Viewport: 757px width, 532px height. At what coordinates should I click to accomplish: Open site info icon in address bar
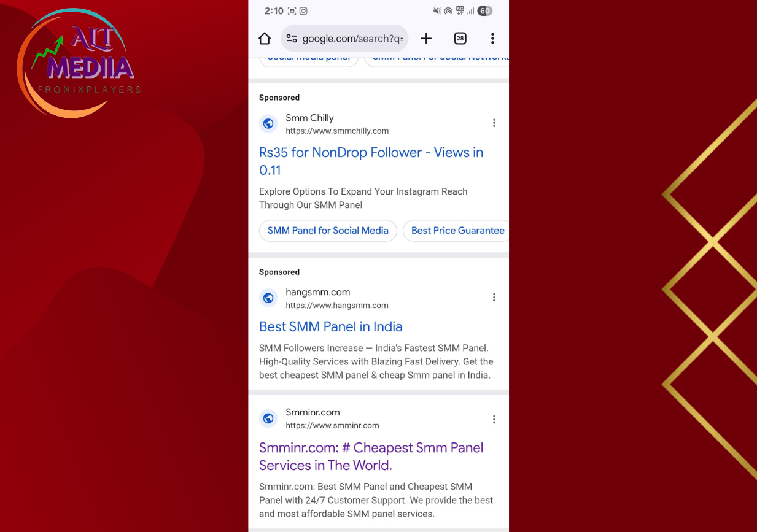(x=292, y=39)
